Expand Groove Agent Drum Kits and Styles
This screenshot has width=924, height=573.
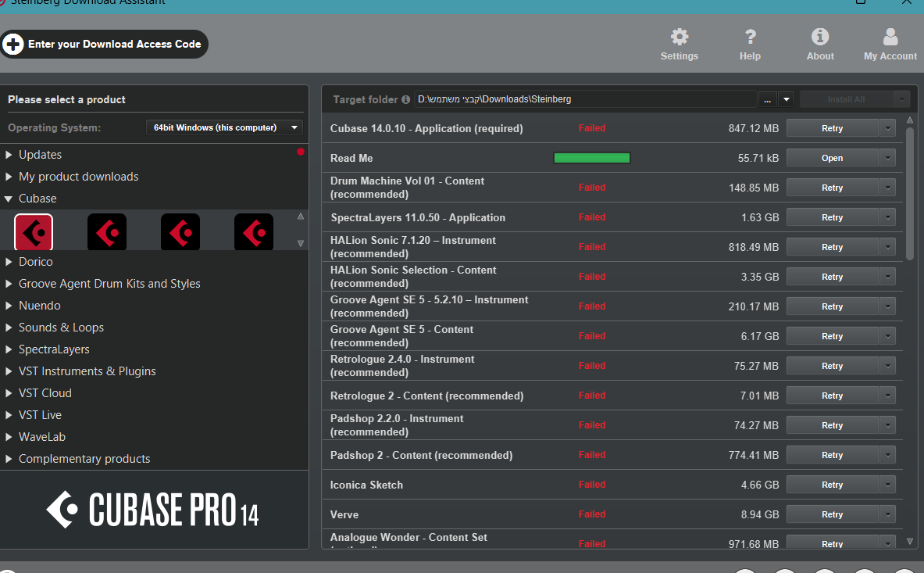[x=9, y=284]
